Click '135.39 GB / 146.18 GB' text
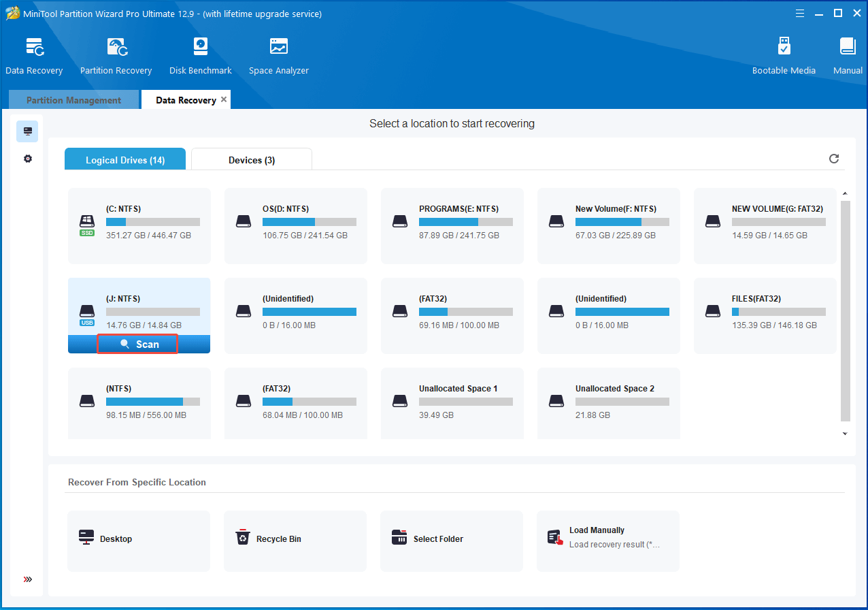This screenshot has height=610, width=868. coord(774,325)
